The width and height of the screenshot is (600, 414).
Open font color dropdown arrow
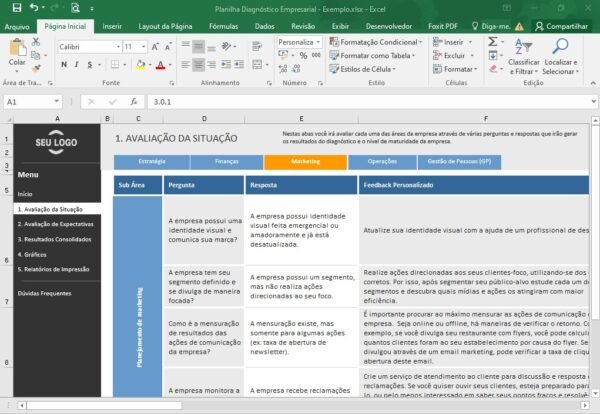170,65
